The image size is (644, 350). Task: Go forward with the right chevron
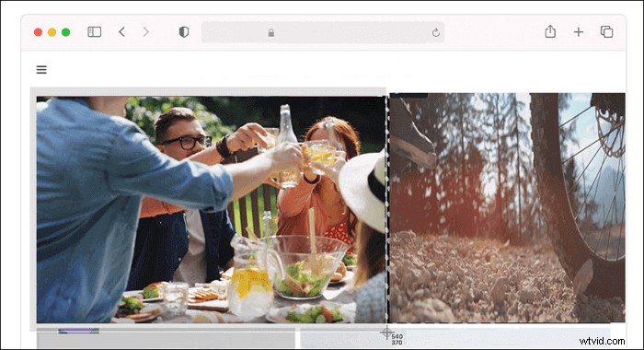145,31
